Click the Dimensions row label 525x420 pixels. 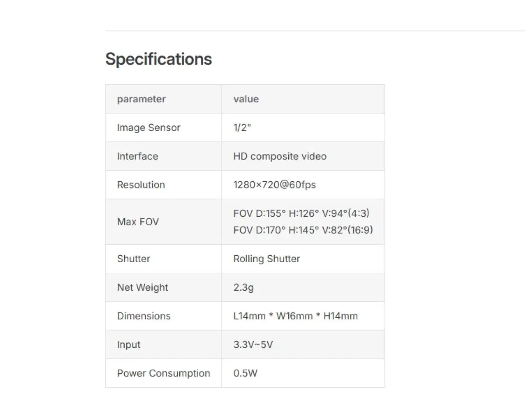(143, 316)
